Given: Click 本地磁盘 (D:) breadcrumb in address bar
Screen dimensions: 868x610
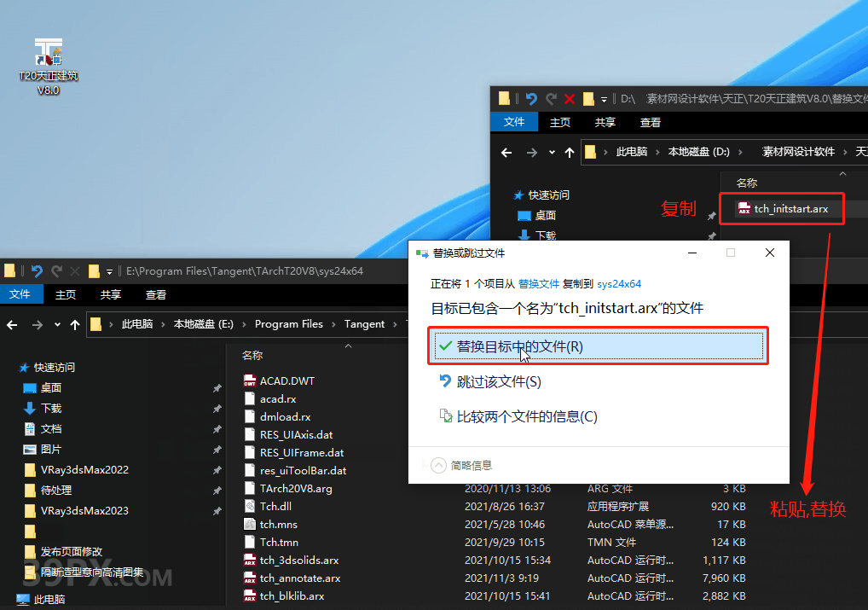Looking at the screenshot, I should coord(698,152).
